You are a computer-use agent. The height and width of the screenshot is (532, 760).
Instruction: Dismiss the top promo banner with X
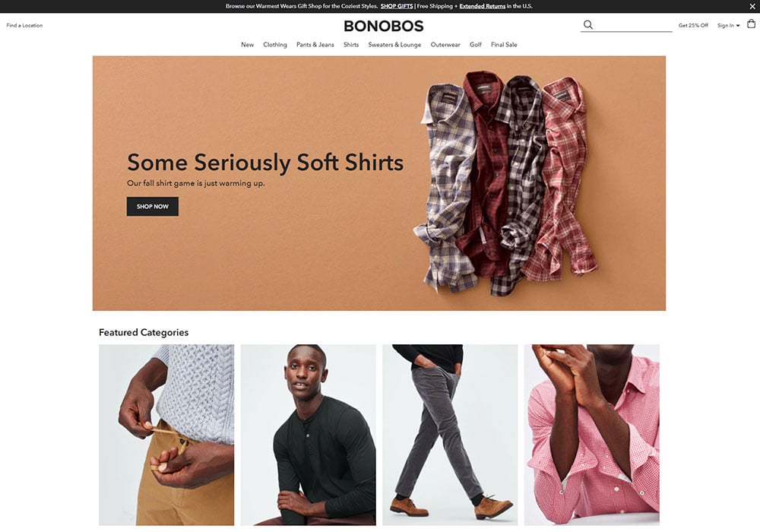click(752, 6)
